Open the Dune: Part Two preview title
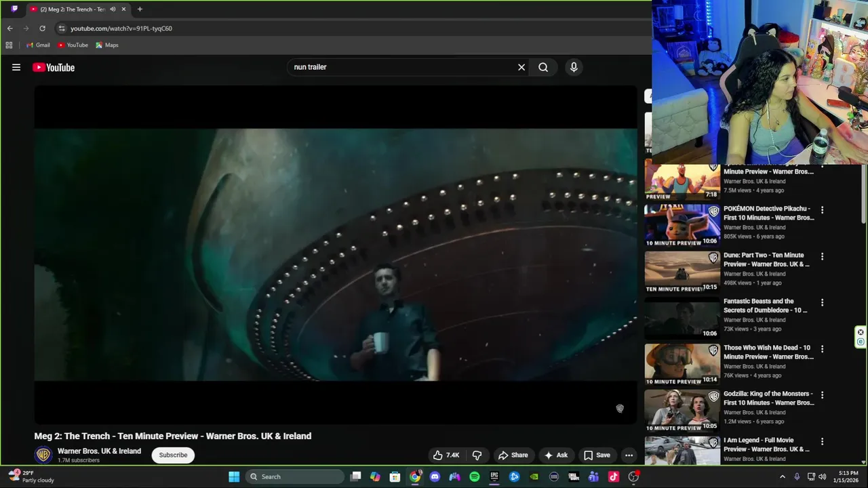The width and height of the screenshot is (868, 488). 766,260
